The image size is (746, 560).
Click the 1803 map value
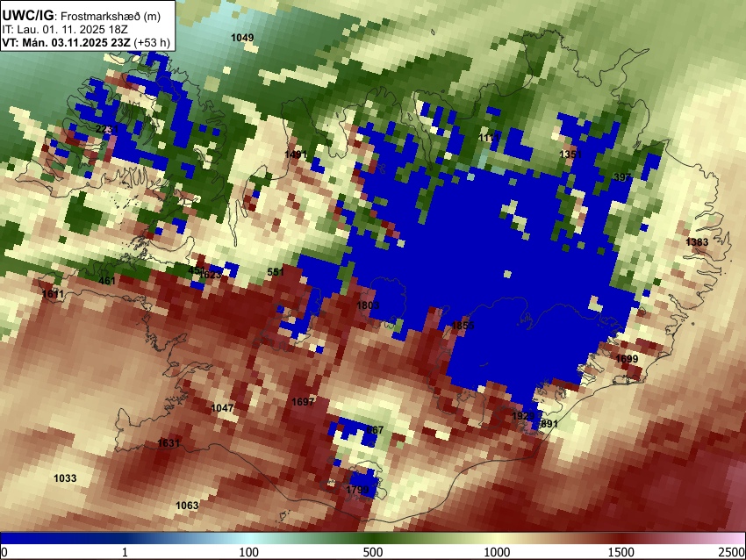tap(368, 305)
